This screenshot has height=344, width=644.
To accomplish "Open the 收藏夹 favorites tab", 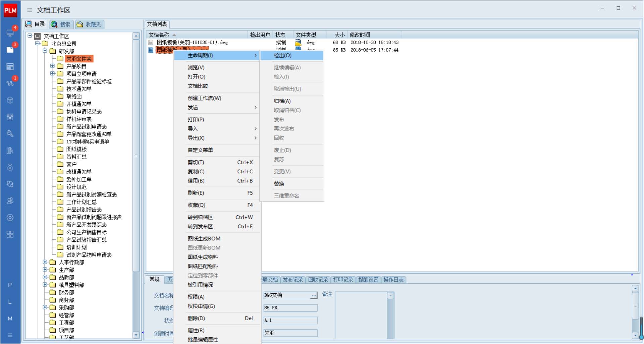I will coord(89,24).
